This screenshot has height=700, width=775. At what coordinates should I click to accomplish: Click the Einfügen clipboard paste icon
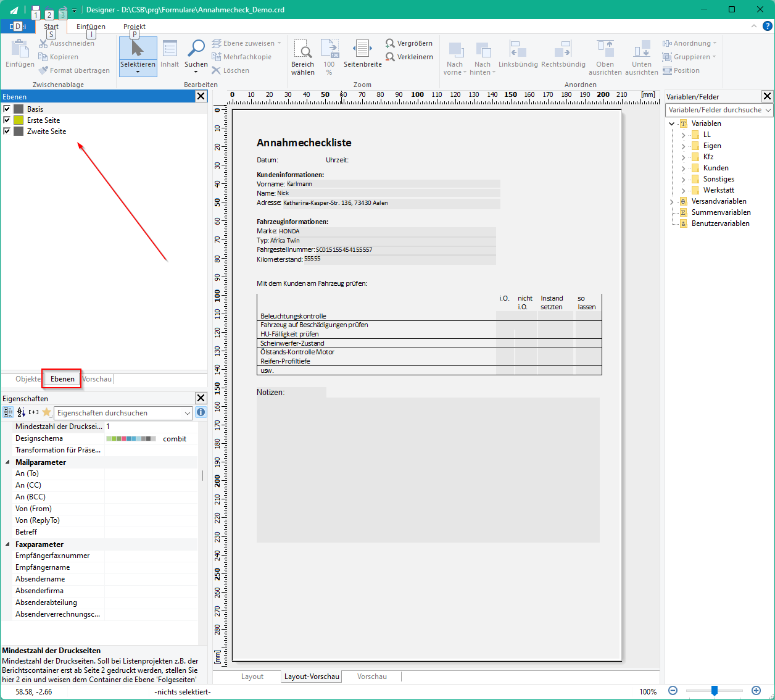tap(20, 48)
